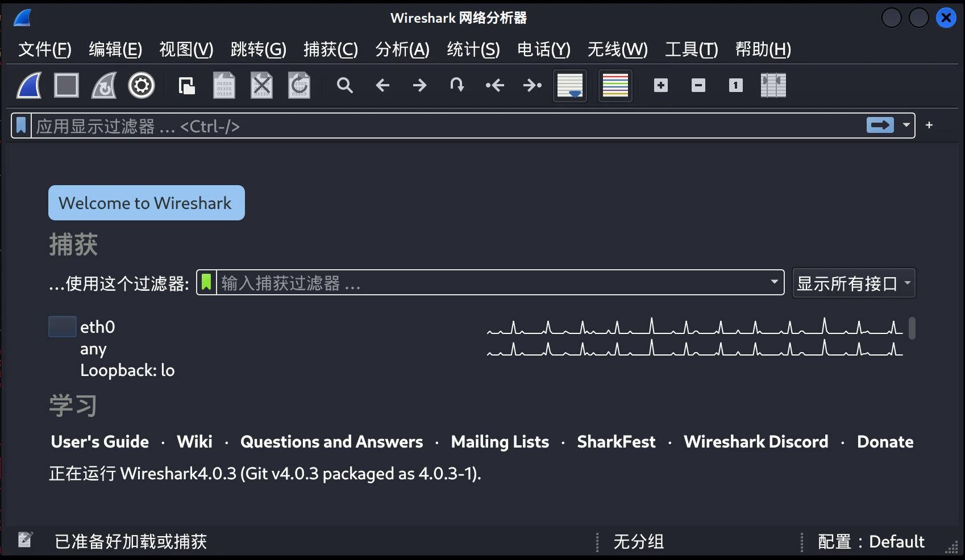Go to next packet arrow
The width and height of the screenshot is (965, 560).
(420, 86)
